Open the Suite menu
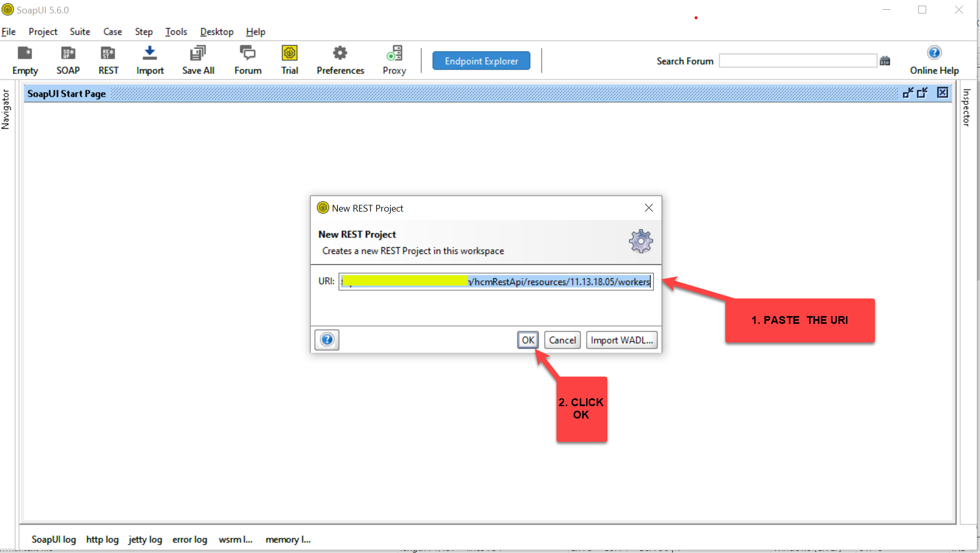 tap(80, 32)
